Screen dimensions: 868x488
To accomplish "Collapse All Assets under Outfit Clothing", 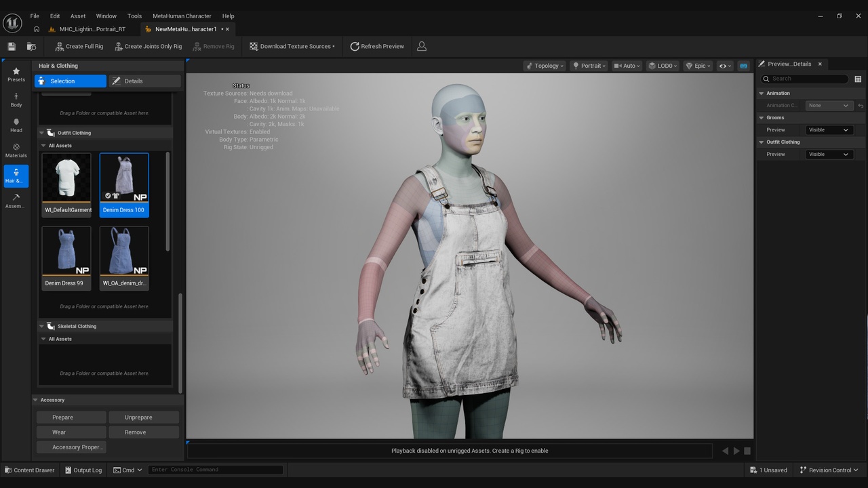I will [x=43, y=146].
